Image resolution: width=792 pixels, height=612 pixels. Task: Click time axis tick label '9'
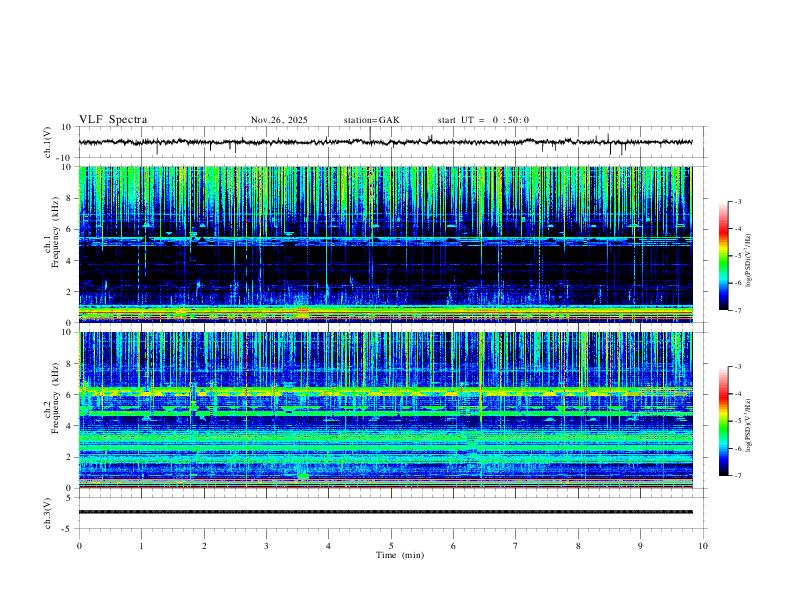click(x=640, y=546)
